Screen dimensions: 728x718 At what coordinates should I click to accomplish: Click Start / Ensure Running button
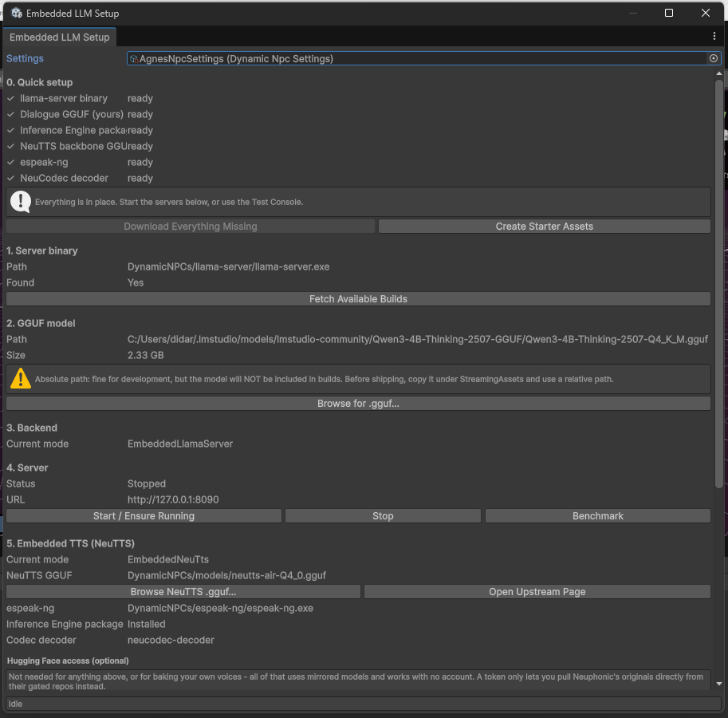(144, 516)
